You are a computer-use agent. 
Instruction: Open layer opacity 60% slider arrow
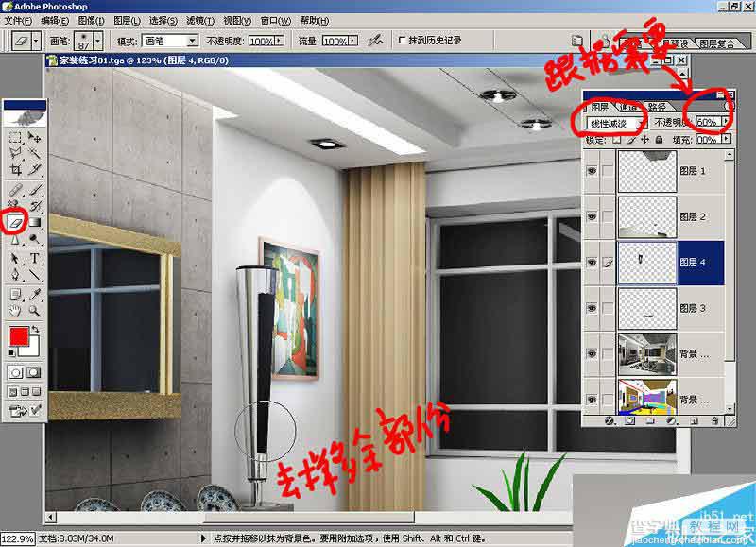(726, 123)
